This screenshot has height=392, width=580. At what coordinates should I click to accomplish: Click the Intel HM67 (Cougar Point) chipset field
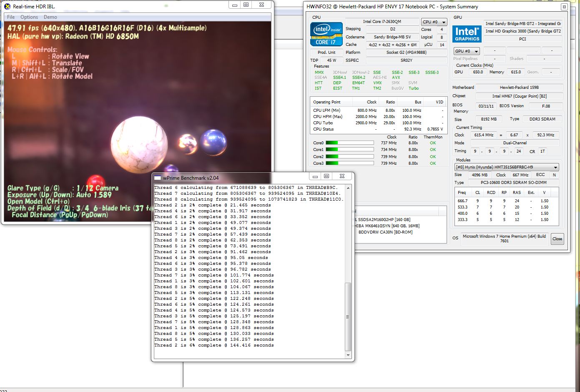tap(519, 96)
